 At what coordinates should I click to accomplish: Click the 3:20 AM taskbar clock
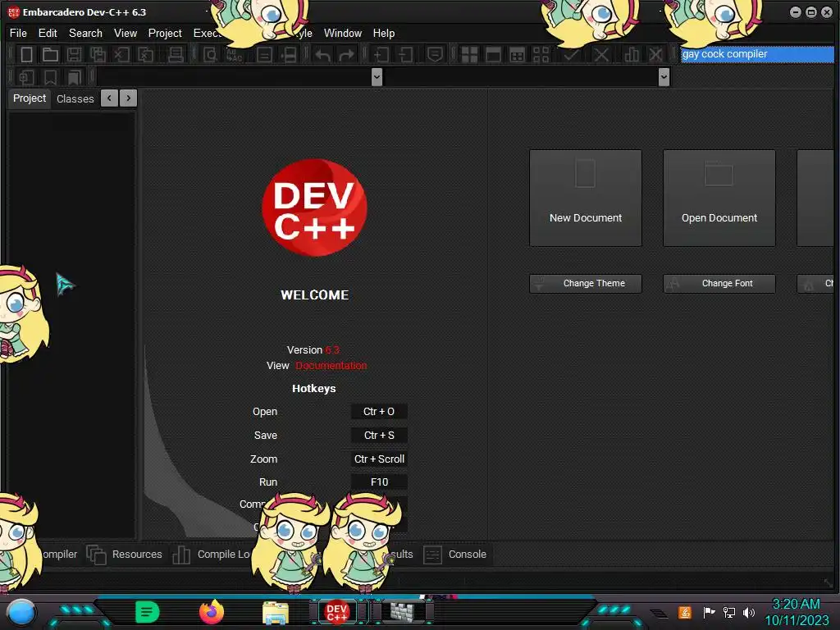click(x=796, y=605)
